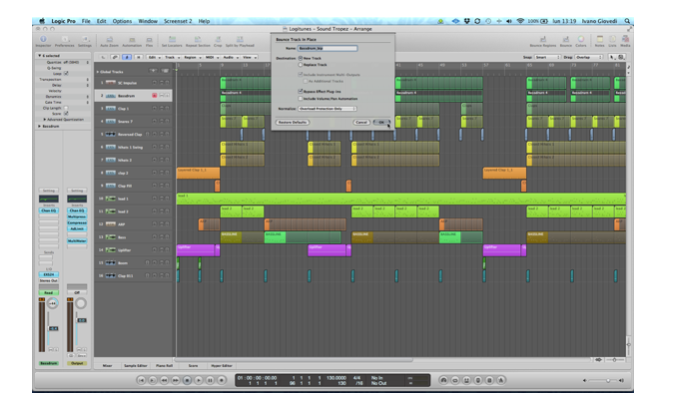Click the Split by Playhead icon

(240, 41)
